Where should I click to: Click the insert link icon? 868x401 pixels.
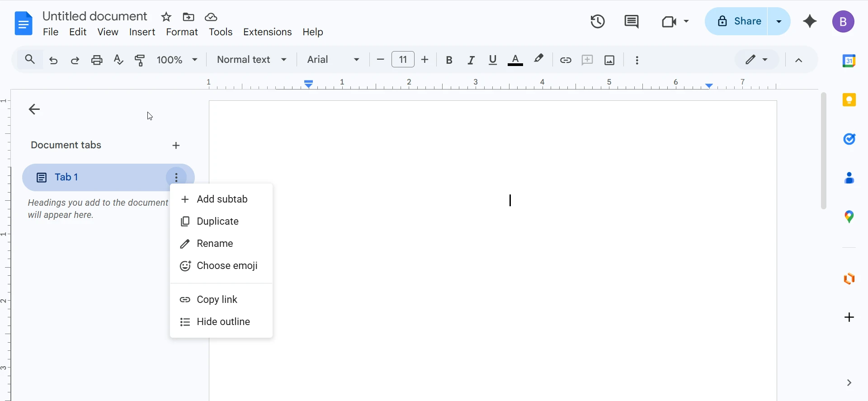566,60
